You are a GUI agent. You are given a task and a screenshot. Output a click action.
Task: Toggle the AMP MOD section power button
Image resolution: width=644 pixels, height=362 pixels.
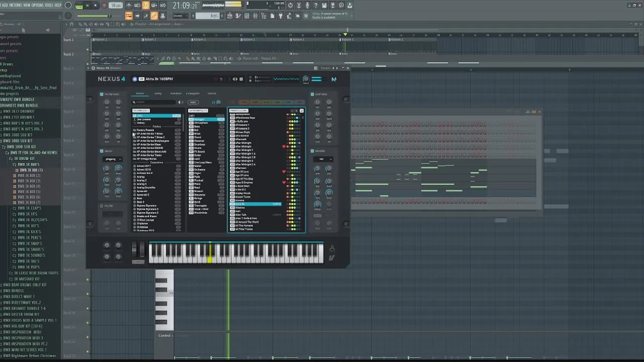(x=312, y=95)
